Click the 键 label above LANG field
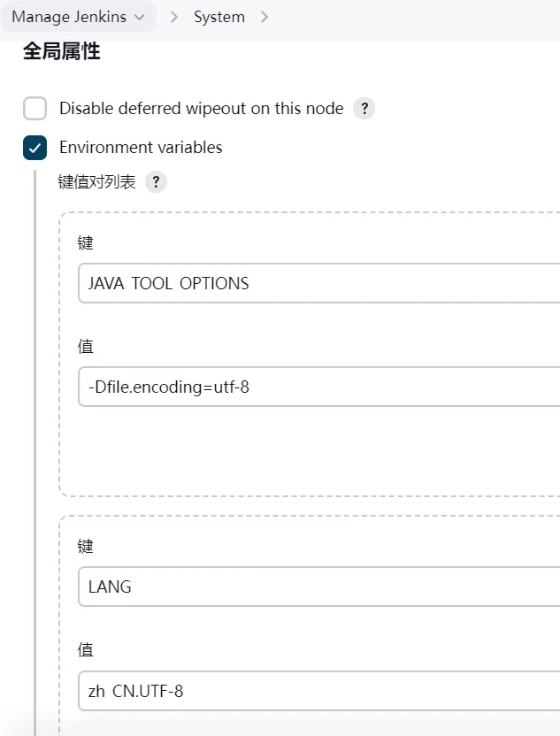 (86, 547)
